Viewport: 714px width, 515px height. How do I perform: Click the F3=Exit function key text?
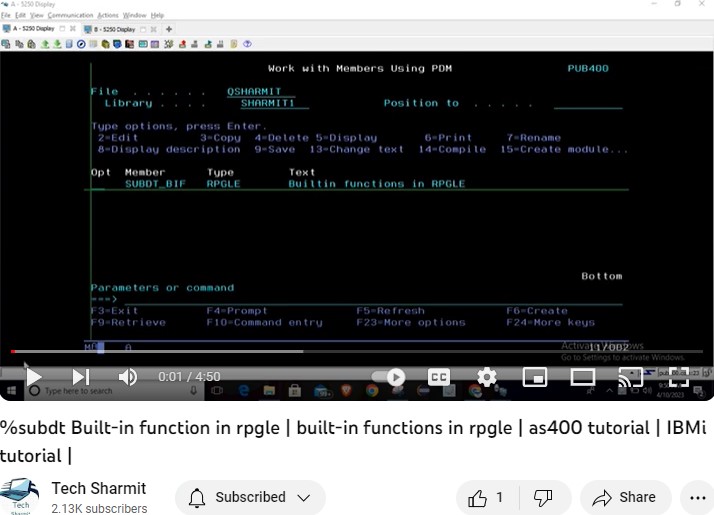[114, 311]
